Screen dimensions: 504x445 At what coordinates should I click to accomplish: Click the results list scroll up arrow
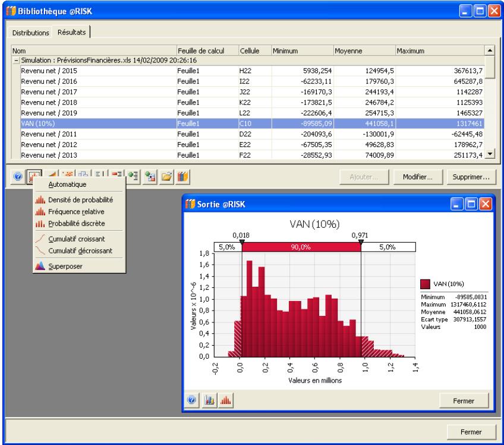490,51
